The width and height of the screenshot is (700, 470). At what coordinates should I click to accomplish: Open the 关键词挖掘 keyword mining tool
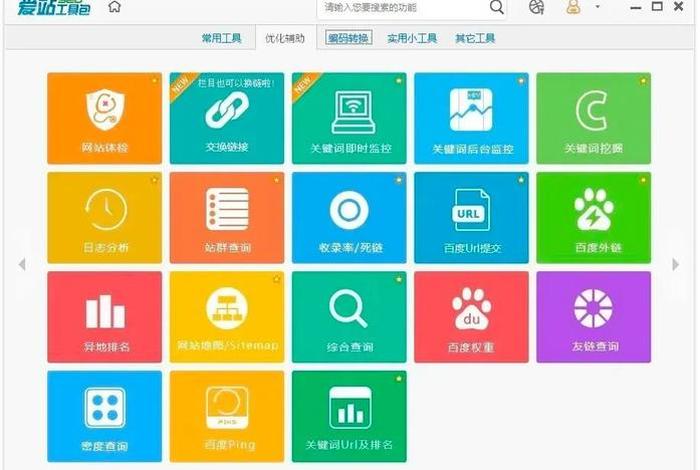pyautogui.click(x=594, y=118)
